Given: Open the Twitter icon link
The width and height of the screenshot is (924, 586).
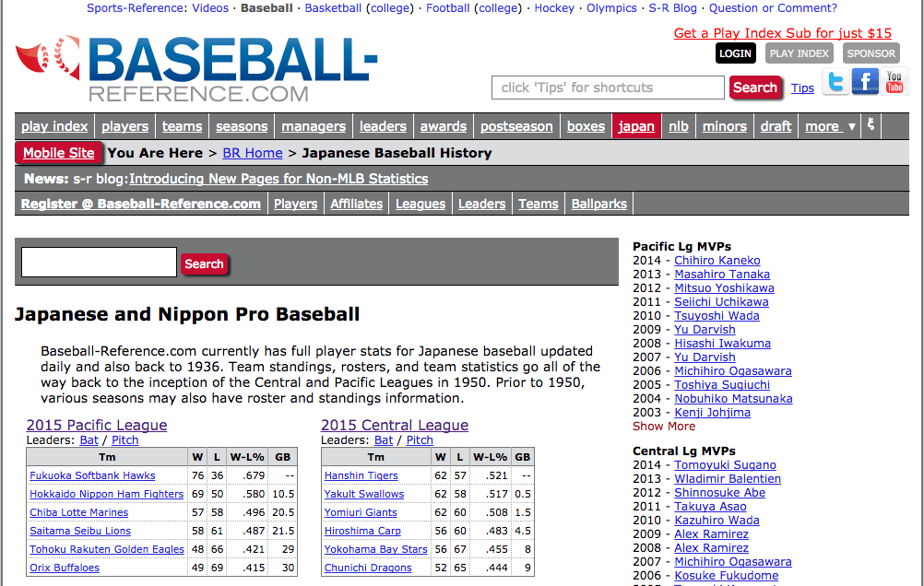Looking at the screenshot, I should point(835,81).
